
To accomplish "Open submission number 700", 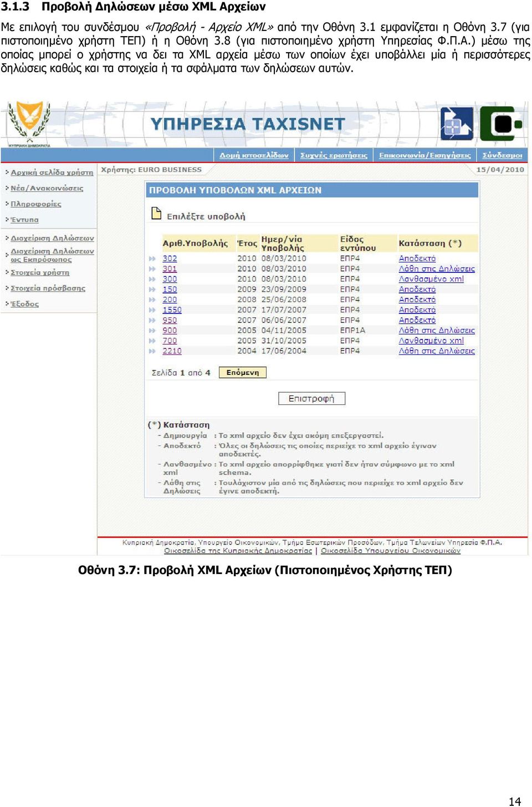I will tap(170, 341).
